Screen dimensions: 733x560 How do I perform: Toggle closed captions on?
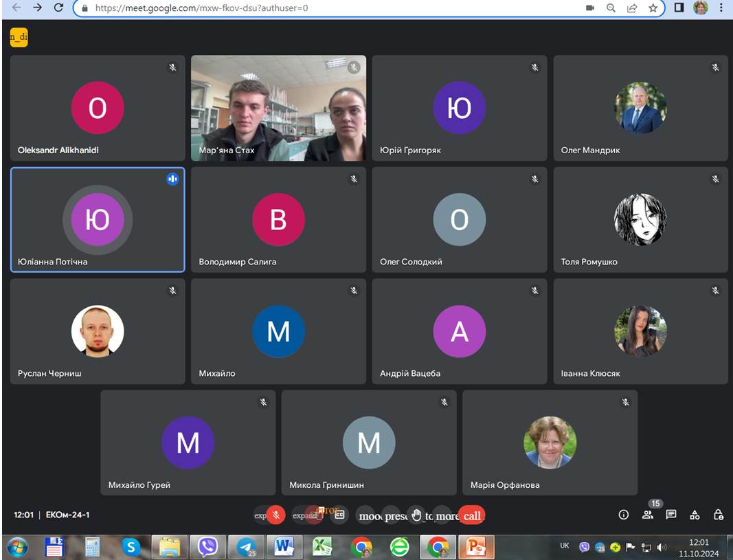coord(339,515)
